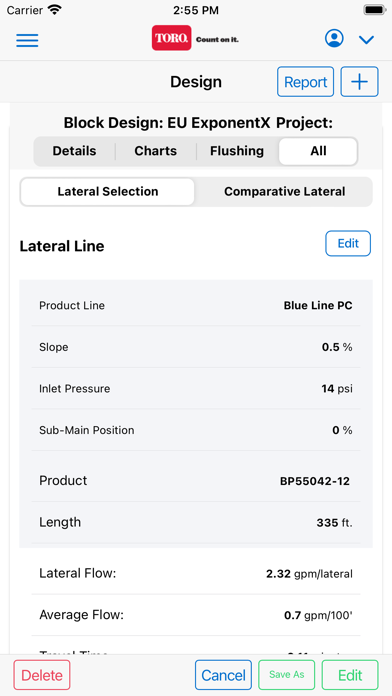Tap the Wi-Fi status icon

click(55, 10)
